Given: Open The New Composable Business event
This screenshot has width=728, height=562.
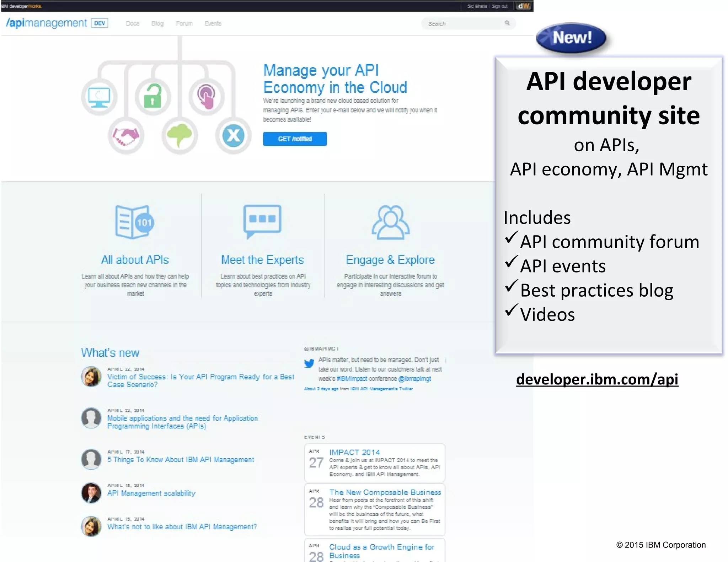Looking at the screenshot, I should click(385, 492).
